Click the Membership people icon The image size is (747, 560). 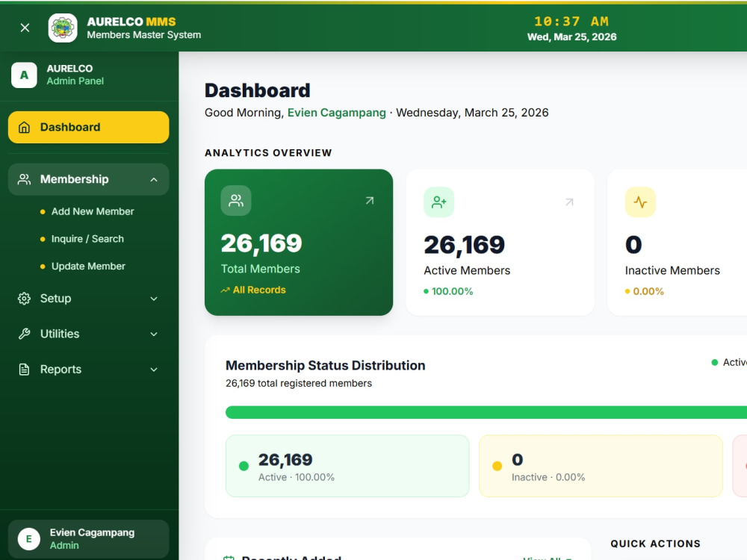pyautogui.click(x=25, y=179)
